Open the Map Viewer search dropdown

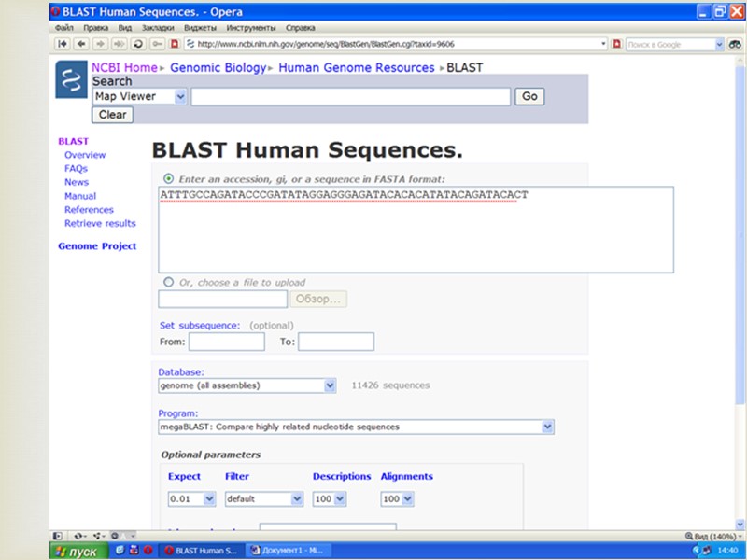[180, 97]
